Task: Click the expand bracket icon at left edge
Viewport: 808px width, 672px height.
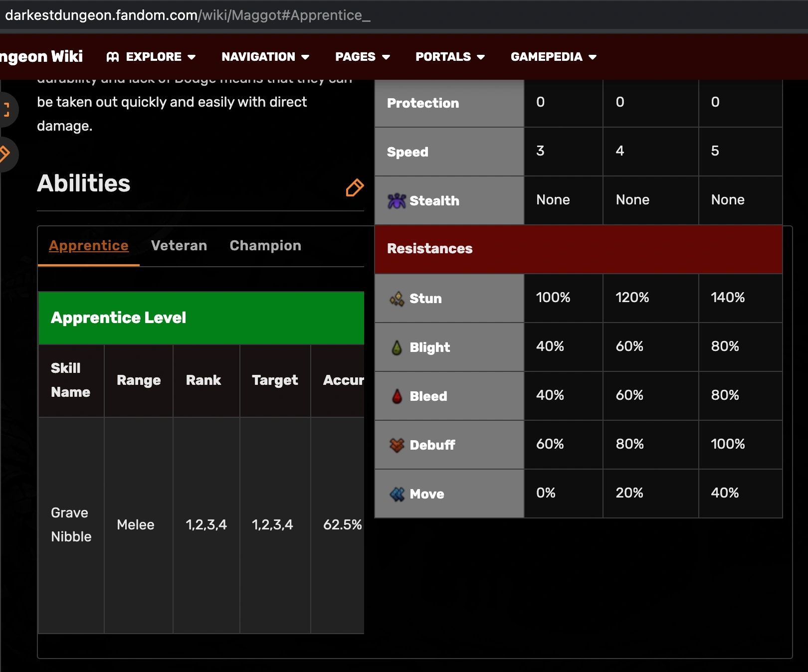Action: [x=6, y=109]
